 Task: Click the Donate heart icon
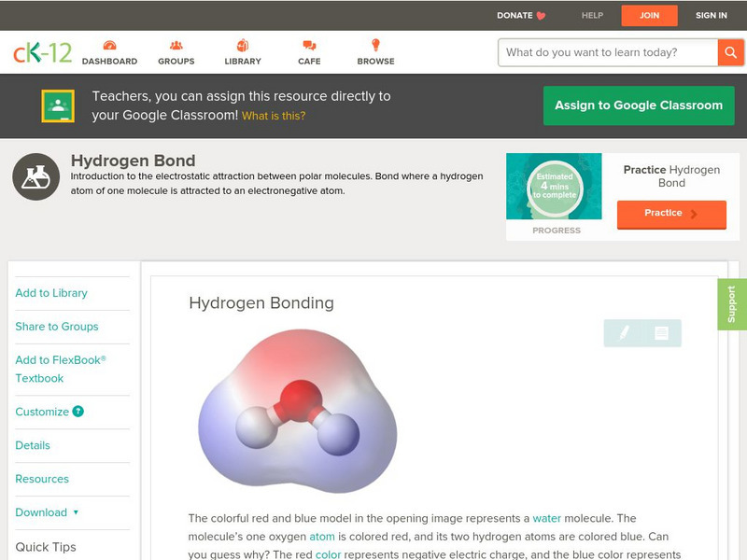point(541,16)
